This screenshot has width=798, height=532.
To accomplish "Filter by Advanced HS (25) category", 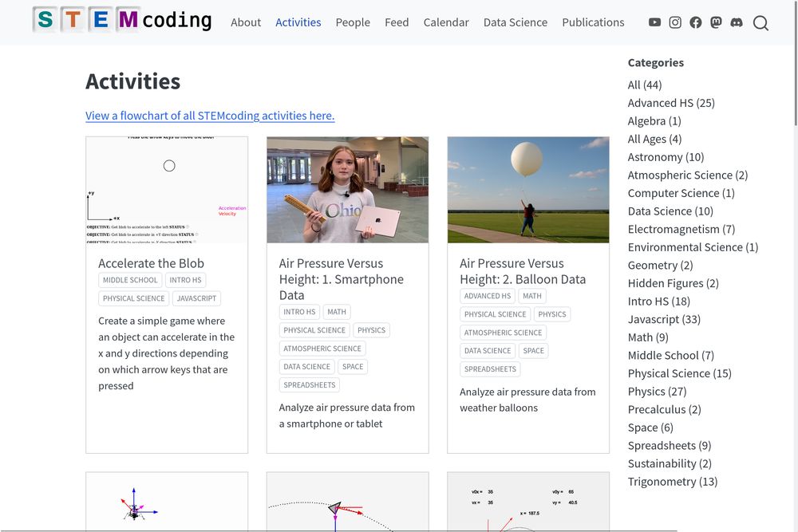I will coord(671,103).
